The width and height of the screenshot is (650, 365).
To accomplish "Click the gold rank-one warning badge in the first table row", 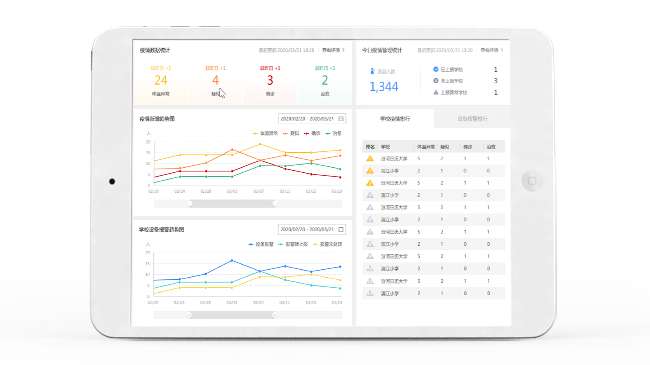I will tap(370, 158).
